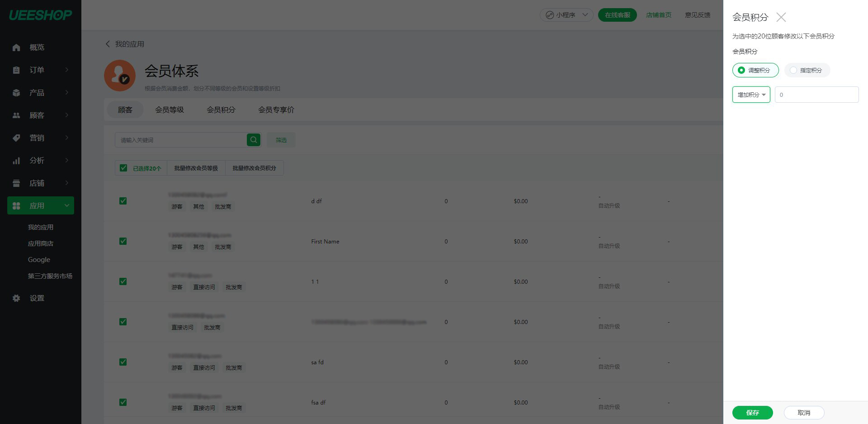
Task: Click the points value input field
Action: pyautogui.click(x=816, y=95)
